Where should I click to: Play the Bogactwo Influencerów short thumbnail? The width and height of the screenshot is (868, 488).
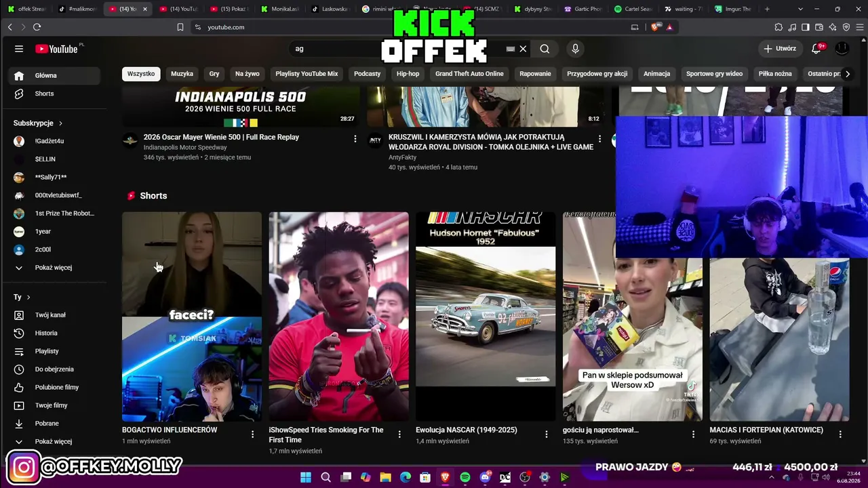click(192, 317)
